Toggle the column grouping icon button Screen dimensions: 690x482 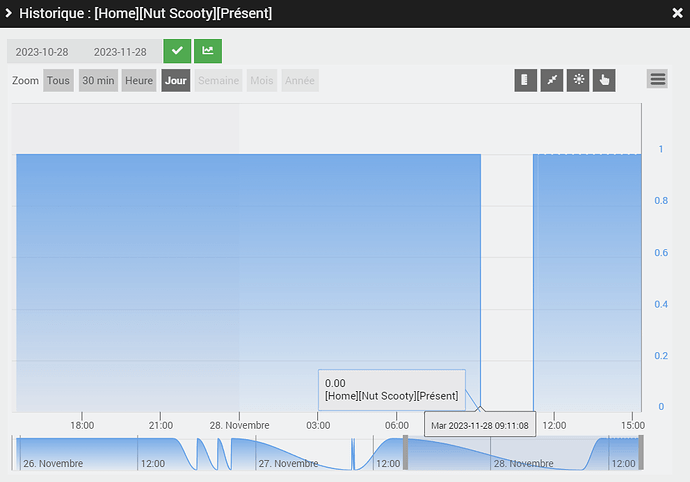coord(525,80)
